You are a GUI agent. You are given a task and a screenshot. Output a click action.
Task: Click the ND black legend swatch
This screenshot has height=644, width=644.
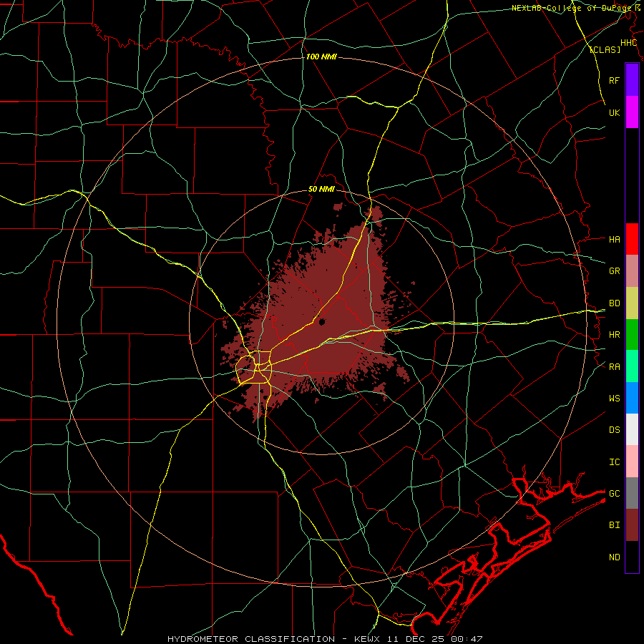[632, 557]
